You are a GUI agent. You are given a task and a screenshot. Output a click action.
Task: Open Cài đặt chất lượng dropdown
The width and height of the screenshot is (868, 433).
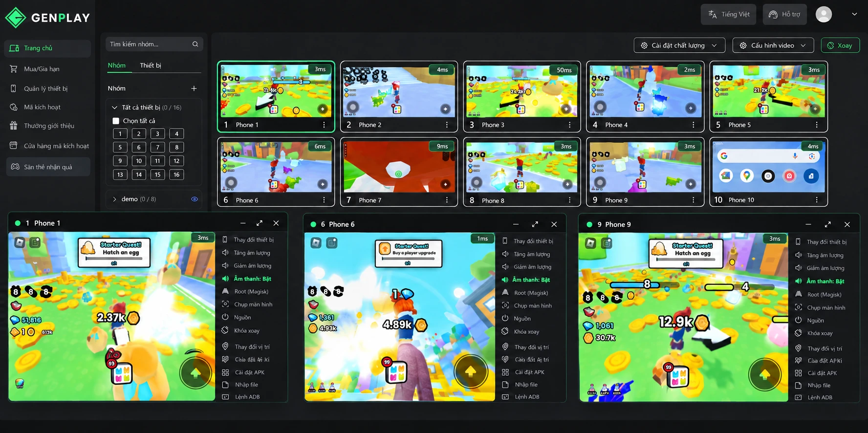click(x=679, y=45)
